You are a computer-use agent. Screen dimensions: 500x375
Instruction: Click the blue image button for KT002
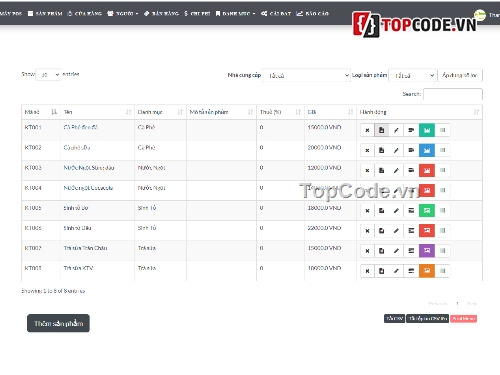coord(427,150)
